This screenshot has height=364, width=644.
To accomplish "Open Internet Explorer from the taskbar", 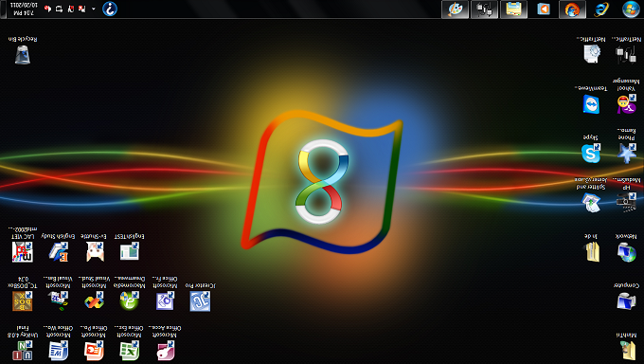I will (x=601, y=9).
